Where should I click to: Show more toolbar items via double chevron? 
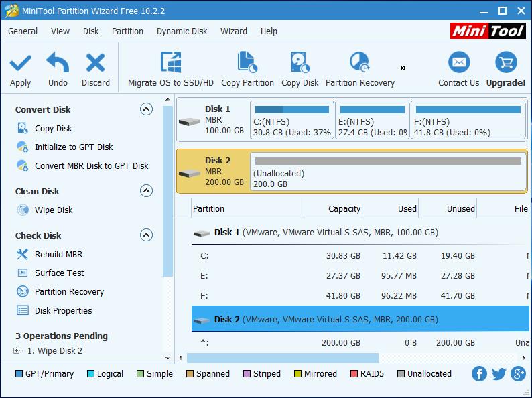pyautogui.click(x=403, y=68)
